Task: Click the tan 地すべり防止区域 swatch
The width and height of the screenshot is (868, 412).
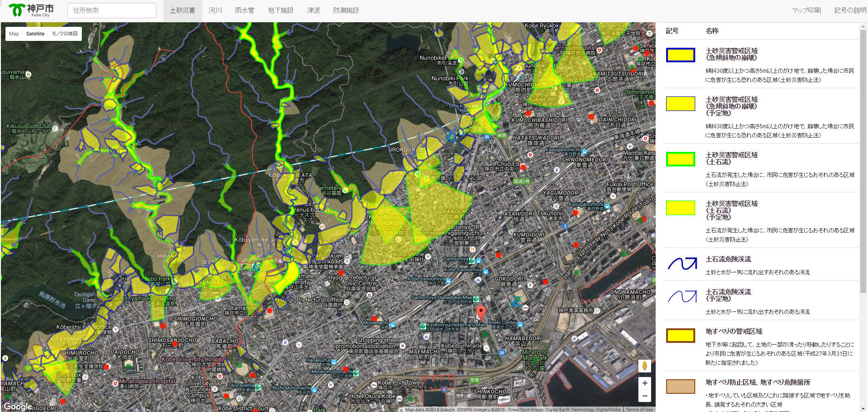Action: (680, 387)
